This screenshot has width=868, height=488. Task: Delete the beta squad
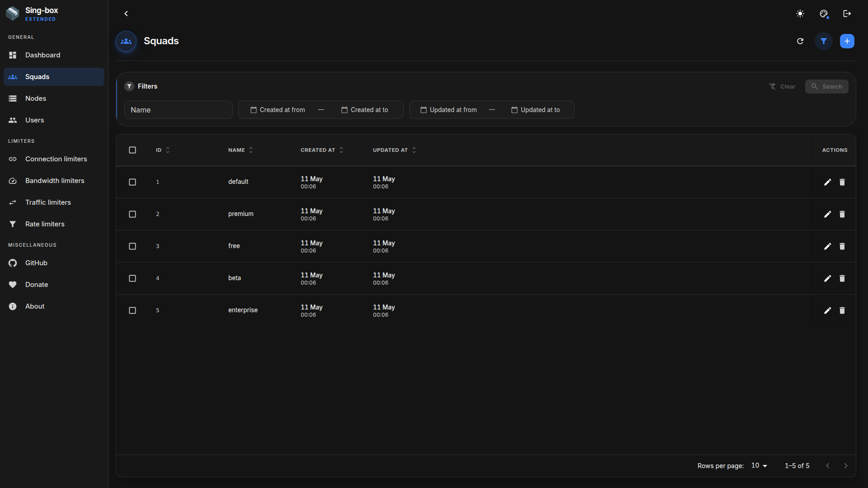click(x=842, y=278)
